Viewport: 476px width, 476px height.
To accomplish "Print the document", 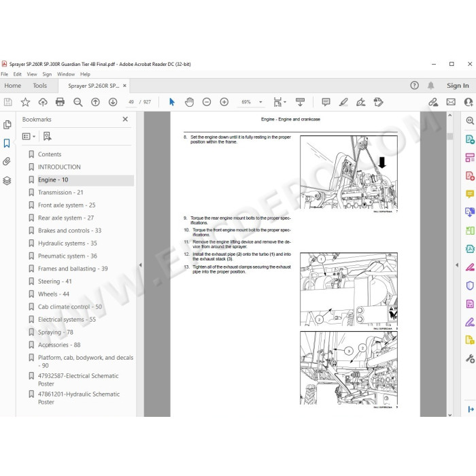I will tap(60, 102).
